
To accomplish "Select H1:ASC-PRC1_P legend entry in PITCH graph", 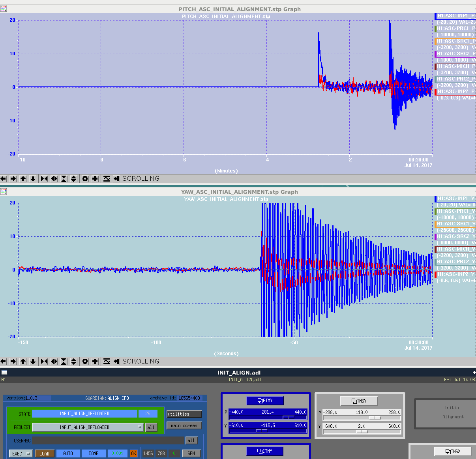I will (x=455, y=29).
